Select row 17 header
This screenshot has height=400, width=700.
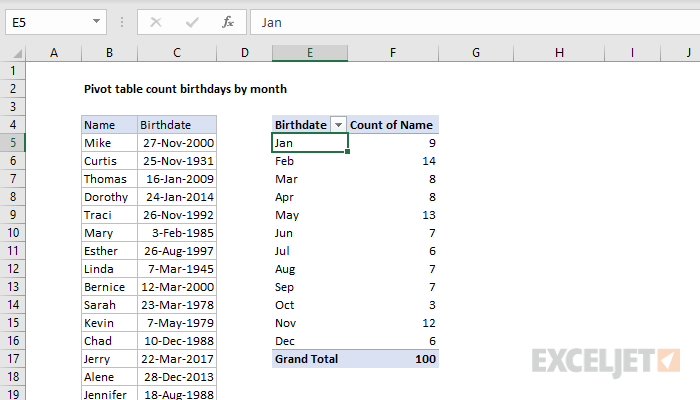13,358
